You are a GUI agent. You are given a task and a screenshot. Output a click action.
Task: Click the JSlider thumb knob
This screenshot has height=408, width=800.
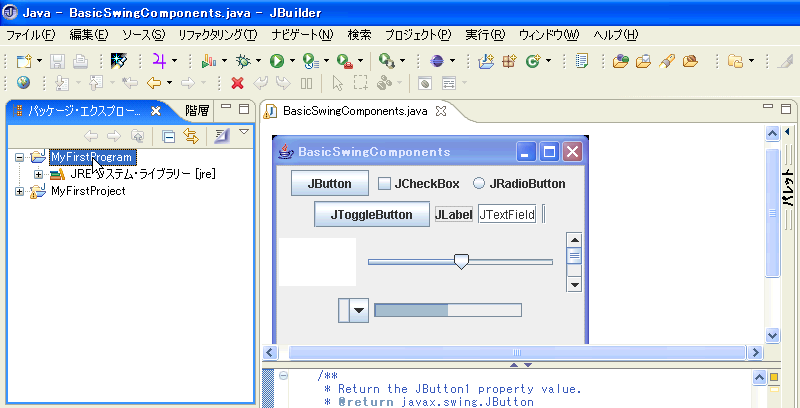pos(461,261)
